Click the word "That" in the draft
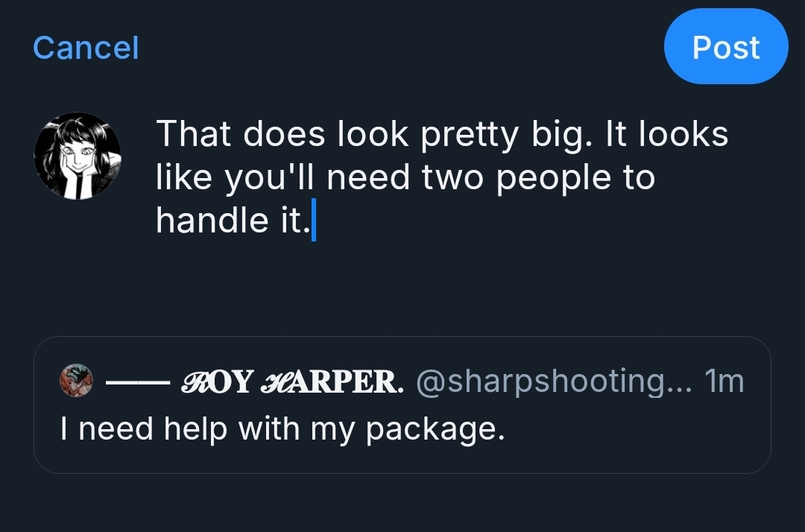 pyautogui.click(x=192, y=135)
